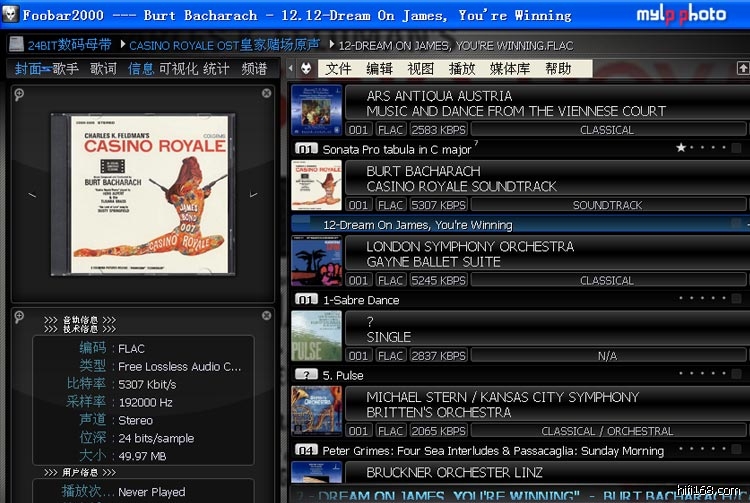Image resolution: width=750 pixels, height=503 pixels.
Task: Click the magnifier icon on cover panel
Action: click(x=19, y=94)
